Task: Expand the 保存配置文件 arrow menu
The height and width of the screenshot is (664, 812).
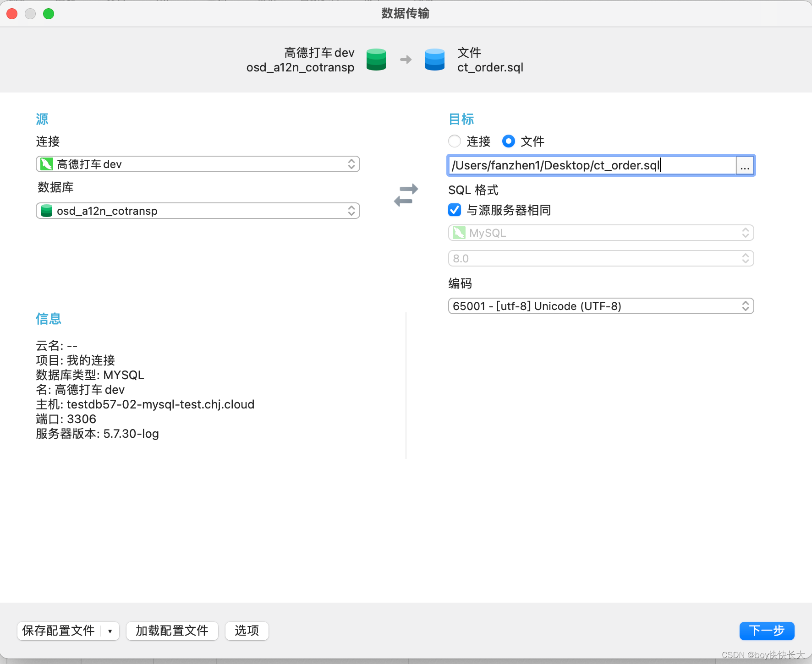Action: tap(110, 631)
